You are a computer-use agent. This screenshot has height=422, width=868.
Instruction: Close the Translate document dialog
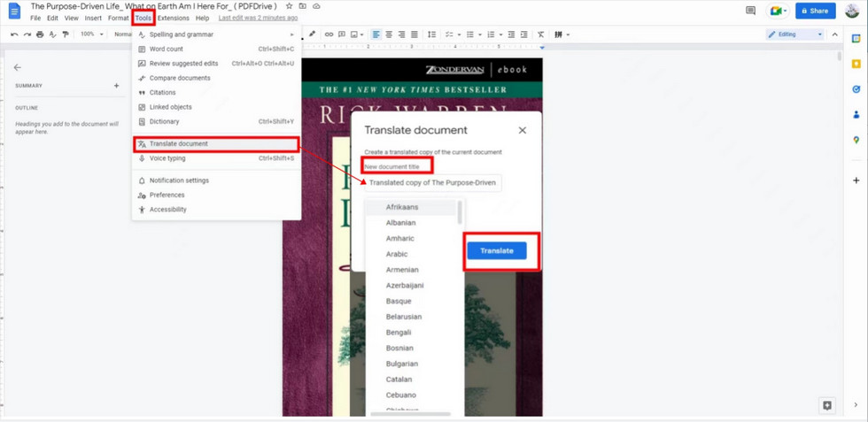coord(522,131)
